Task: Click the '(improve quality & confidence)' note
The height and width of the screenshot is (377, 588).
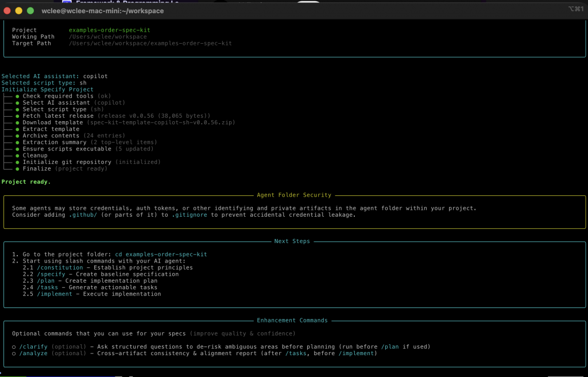Action: click(x=243, y=334)
